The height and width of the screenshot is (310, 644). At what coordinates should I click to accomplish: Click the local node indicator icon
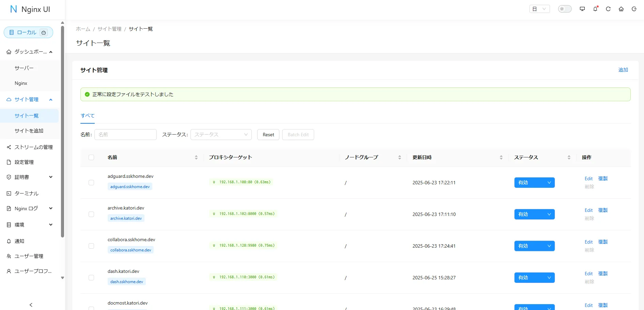point(44,33)
